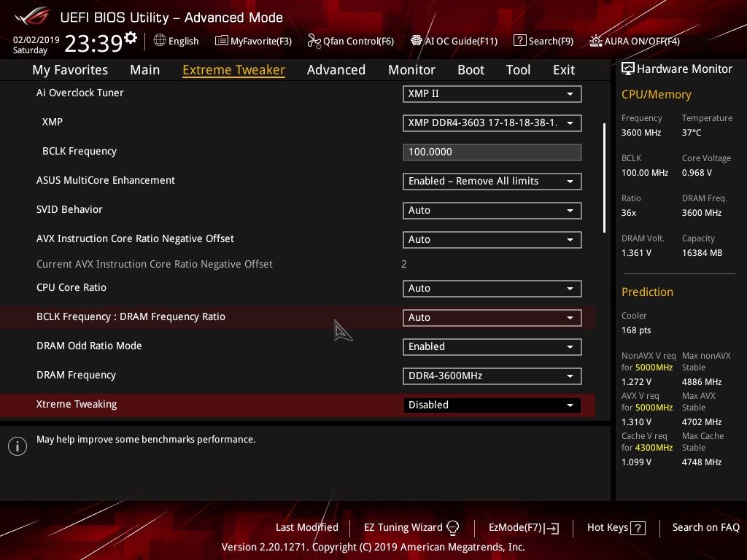Open the Monitor tab
Viewport: 747px width, 560px height.
411,69
